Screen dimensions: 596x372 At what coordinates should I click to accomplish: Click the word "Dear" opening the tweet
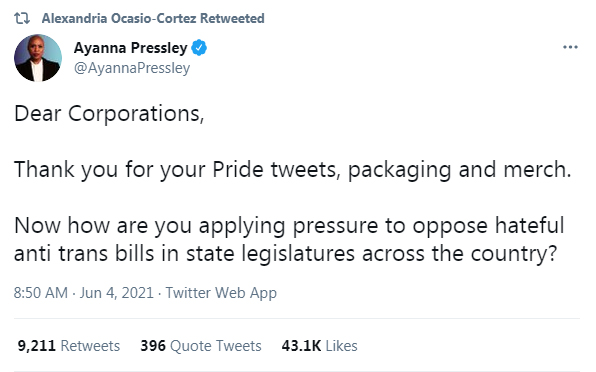point(38,113)
